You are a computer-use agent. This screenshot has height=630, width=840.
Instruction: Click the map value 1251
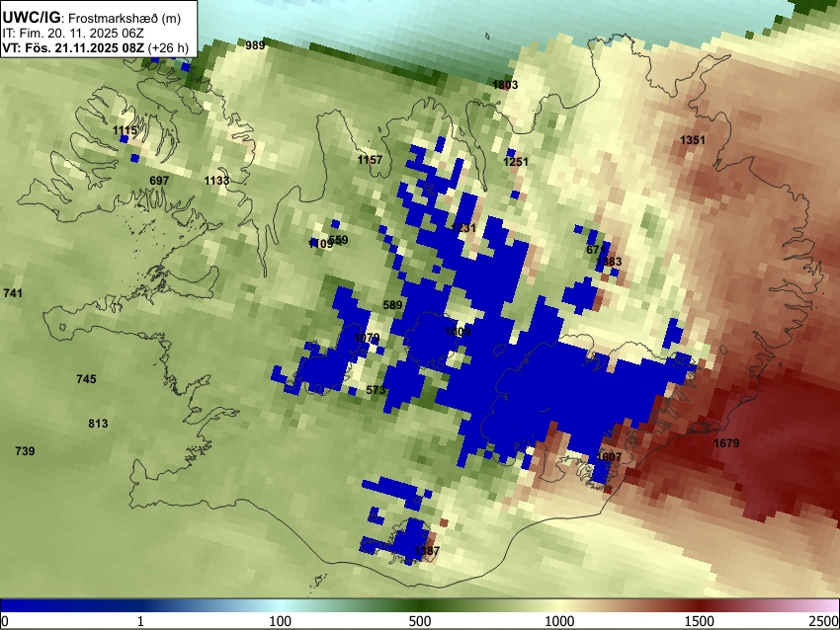point(516,162)
